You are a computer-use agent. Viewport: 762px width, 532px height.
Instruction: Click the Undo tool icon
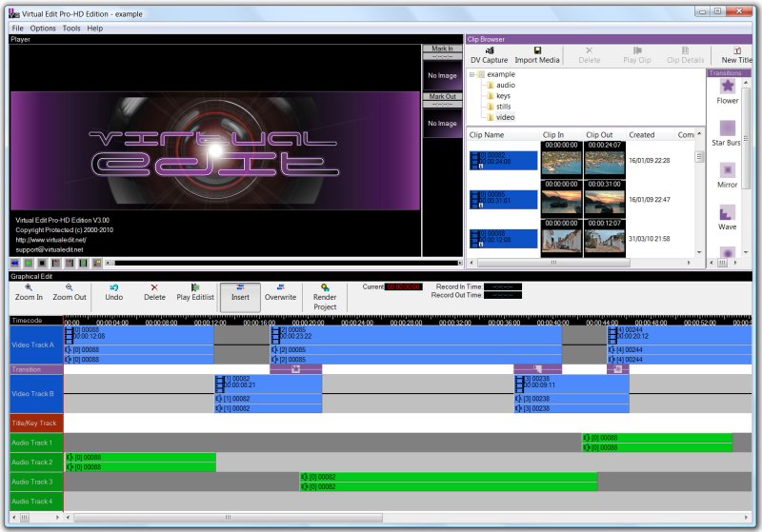[113, 287]
